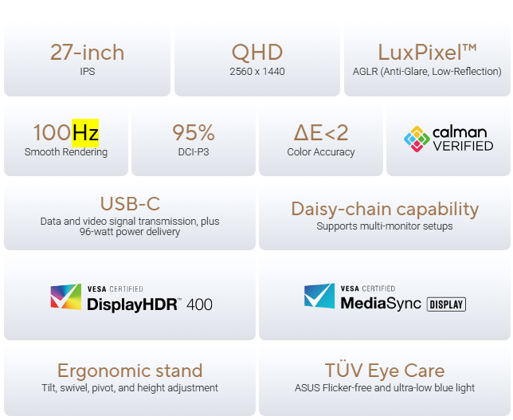Click the DisplayHDR 400 text label
The width and height of the screenshot is (513, 420).
[149, 304]
